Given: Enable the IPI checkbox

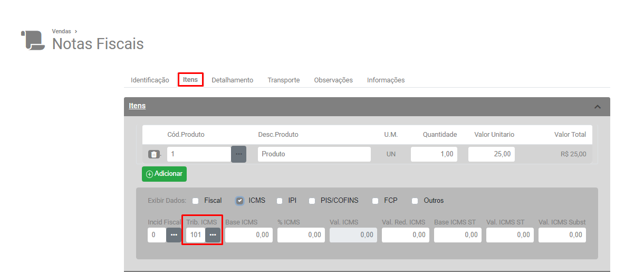Looking at the screenshot, I should pyautogui.click(x=280, y=201).
